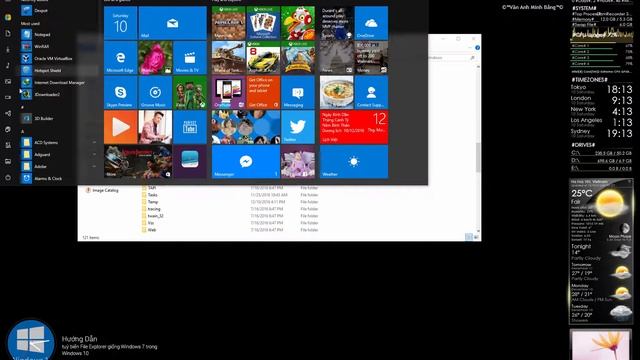Switch File Explorer to details view icon
This screenshot has width=640, height=360.
click(469, 237)
